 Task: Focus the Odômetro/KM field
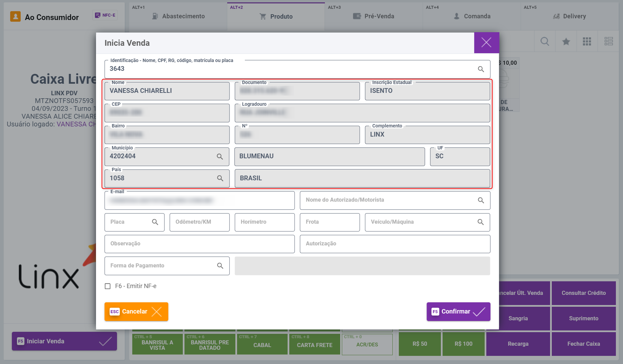[x=199, y=222]
